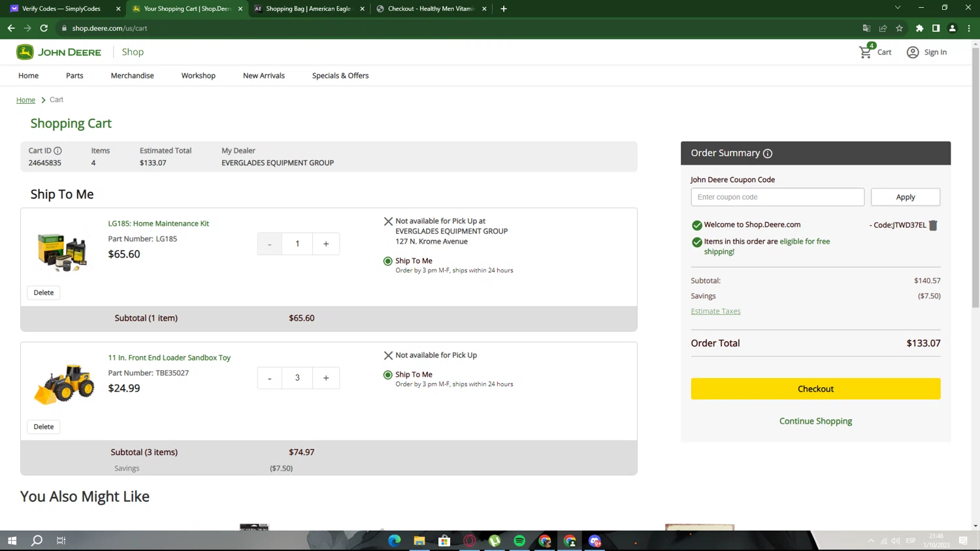Decrease quantity of Home Maintenance Kit
The width and height of the screenshot is (980, 551).
[x=269, y=244]
